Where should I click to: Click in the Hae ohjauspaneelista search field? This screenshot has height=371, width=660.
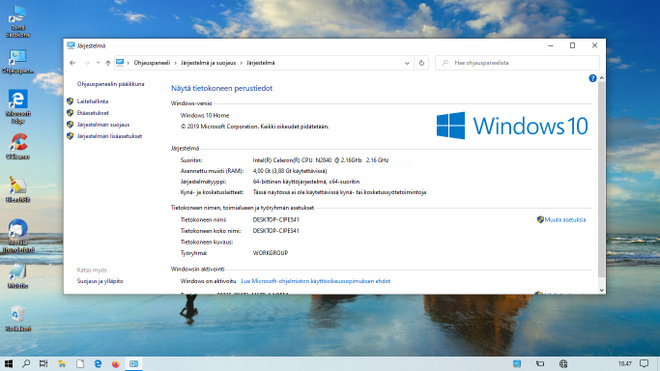pyautogui.click(x=518, y=63)
